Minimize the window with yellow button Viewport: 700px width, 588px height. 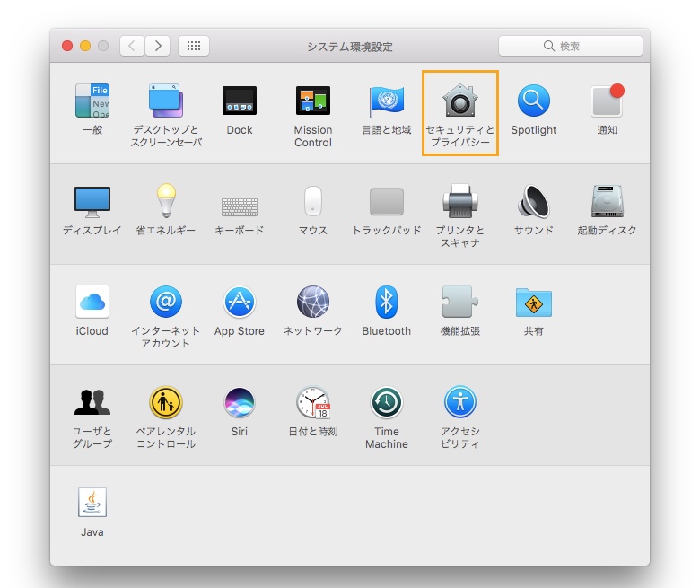pyautogui.click(x=85, y=46)
